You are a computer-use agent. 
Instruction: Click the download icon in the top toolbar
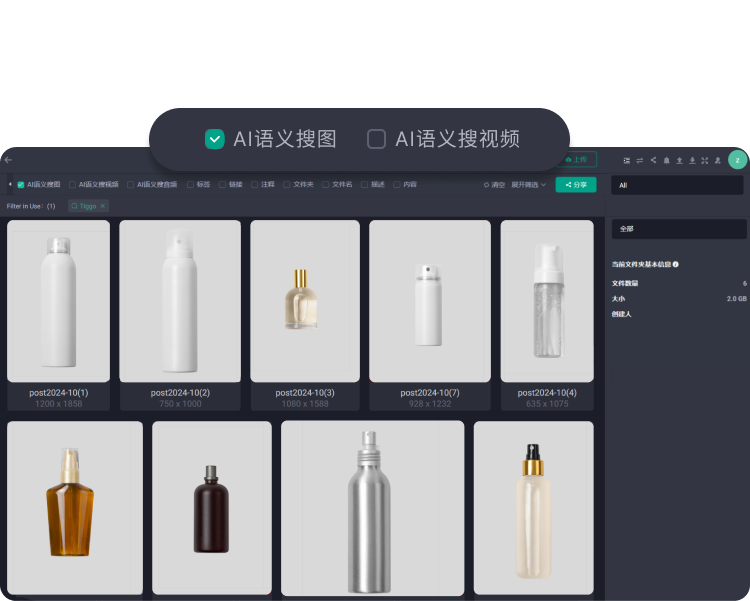pos(692,160)
